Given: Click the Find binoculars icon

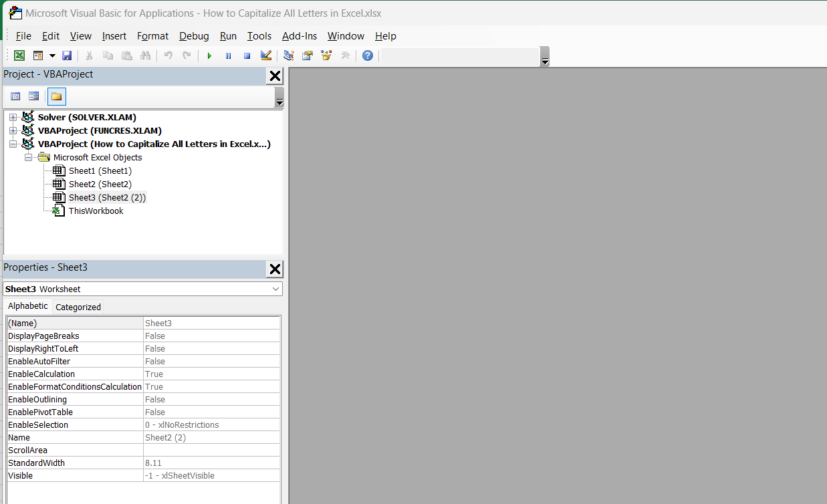Looking at the screenshot, I should tap(145, 55).
